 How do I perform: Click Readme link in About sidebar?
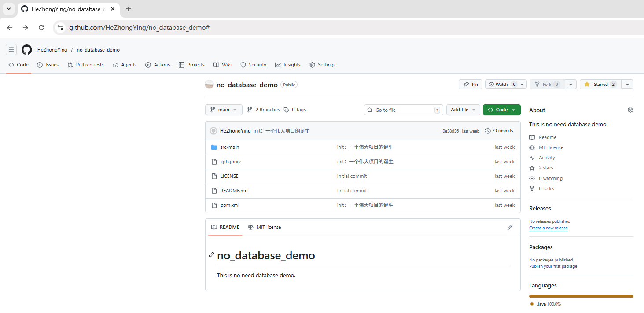543,137
